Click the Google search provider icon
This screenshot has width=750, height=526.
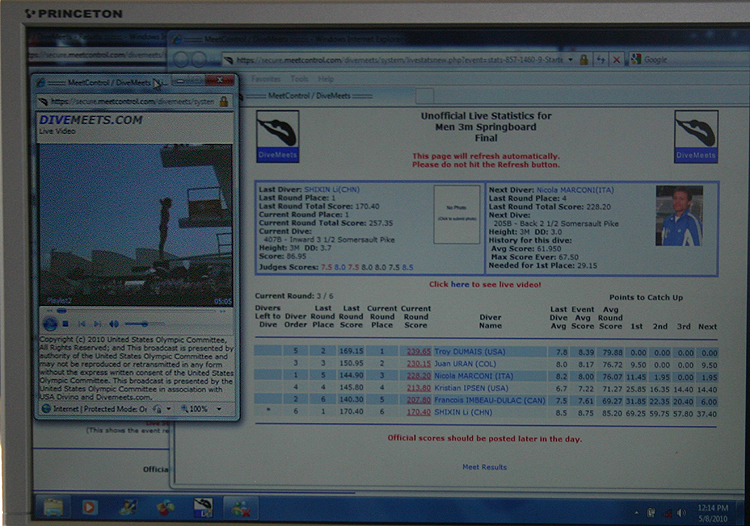point(636,60)
